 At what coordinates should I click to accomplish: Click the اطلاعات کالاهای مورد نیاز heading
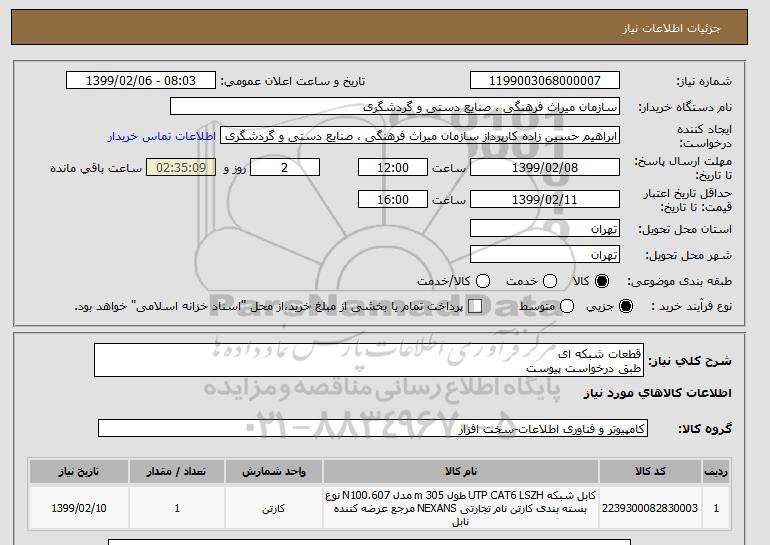[658, 393]
